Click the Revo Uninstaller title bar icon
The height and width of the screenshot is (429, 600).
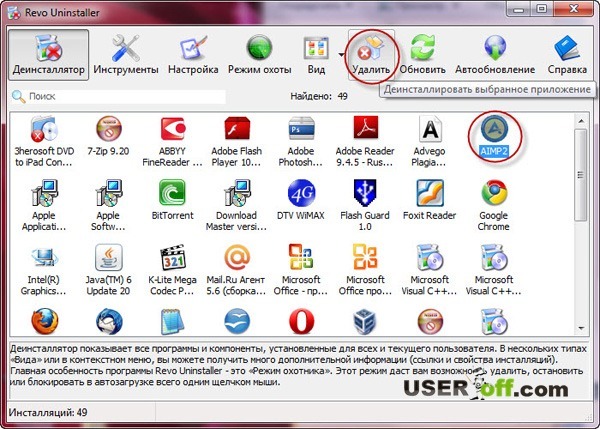tap(14, 12)
